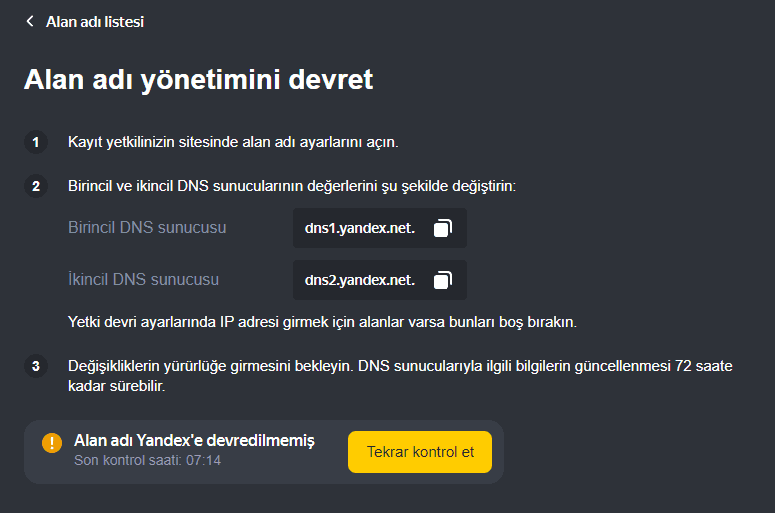Select the dns1.yandex.net. value field

tap(380, 228)
